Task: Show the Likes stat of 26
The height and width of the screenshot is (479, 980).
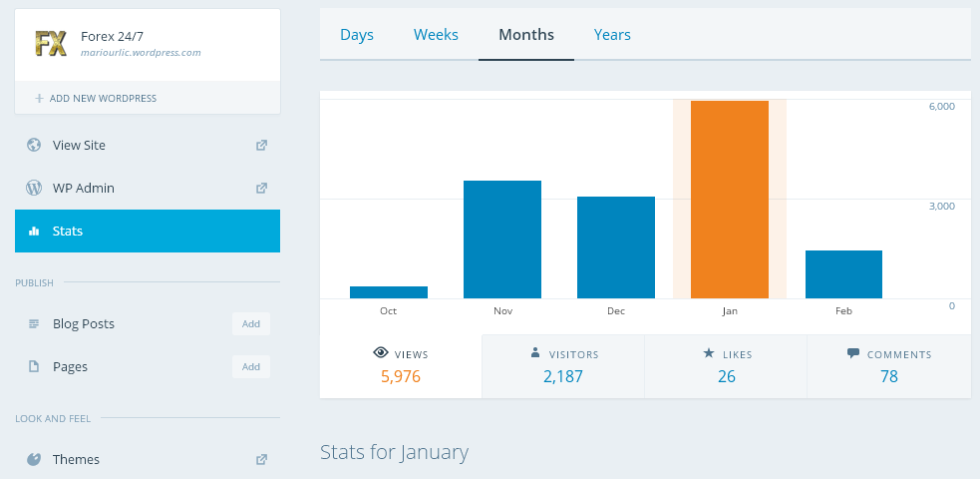Action: [726, 366]
